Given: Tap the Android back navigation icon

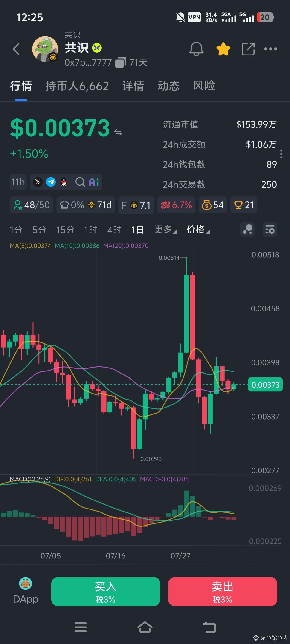Looking at the screenshot, I should click(x=209, y=627).
